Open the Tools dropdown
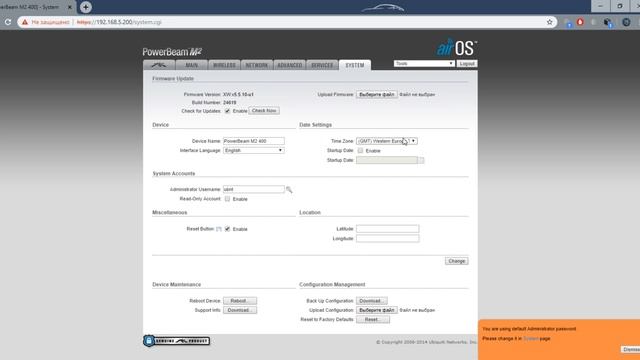 pos(424,64)
